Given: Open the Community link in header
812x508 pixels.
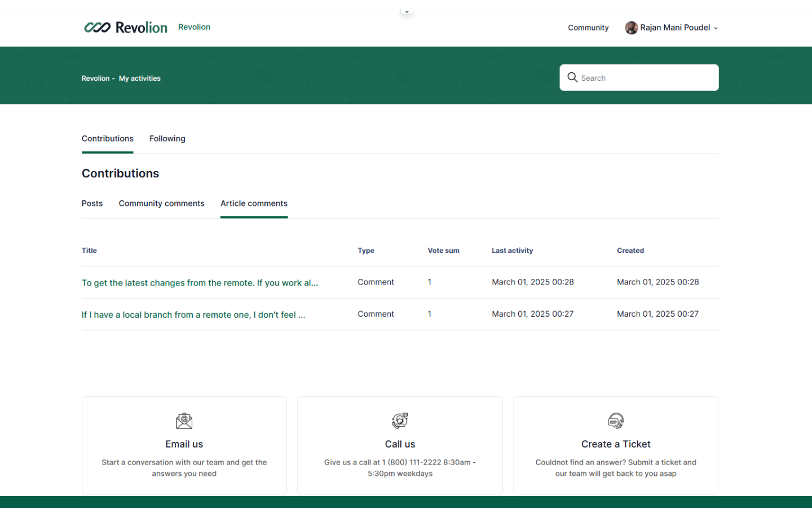Looking at the screenshot, I should point(588,28).
